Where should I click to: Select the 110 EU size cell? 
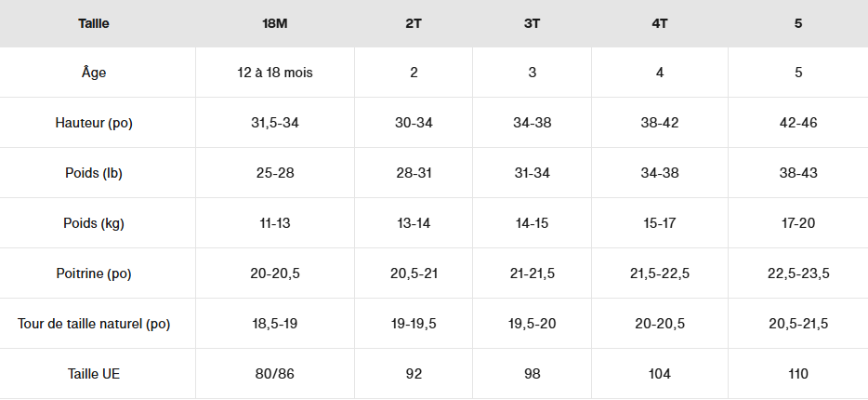tap(797, 374)
